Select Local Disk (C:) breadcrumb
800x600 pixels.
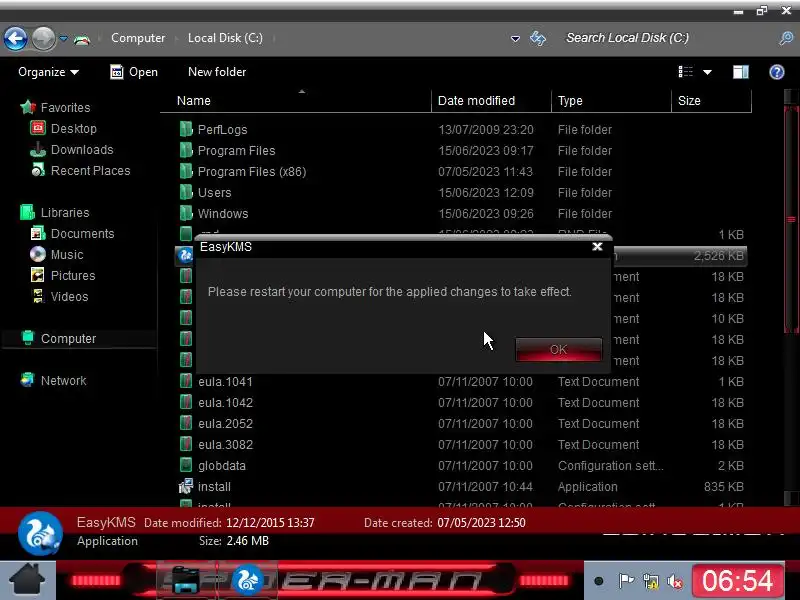(x=225, y=38)
